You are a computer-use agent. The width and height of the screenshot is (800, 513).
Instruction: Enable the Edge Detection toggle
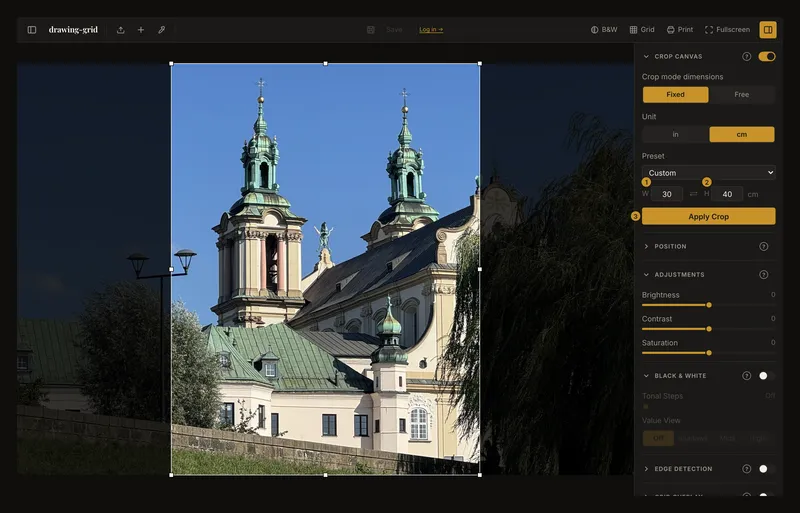[x=767, y=469]
